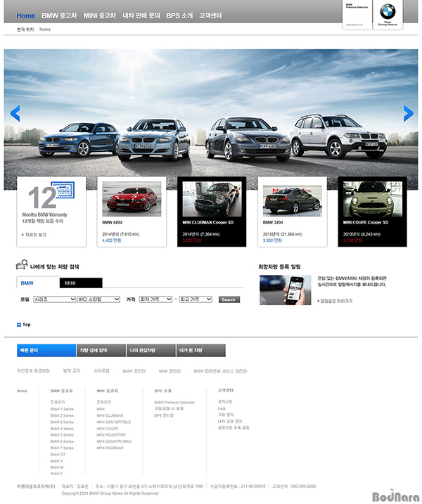This screenshot has width=422, height=504.
Task: Click the previous slide arrow on banner
Action: (x=15, y=113)
